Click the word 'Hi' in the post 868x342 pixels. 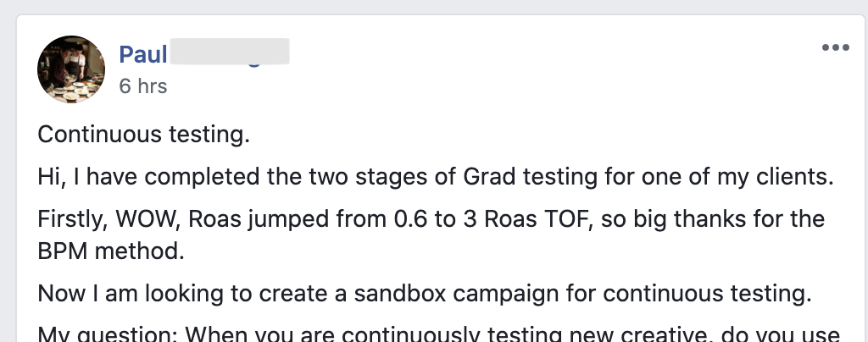coord(48,178)
